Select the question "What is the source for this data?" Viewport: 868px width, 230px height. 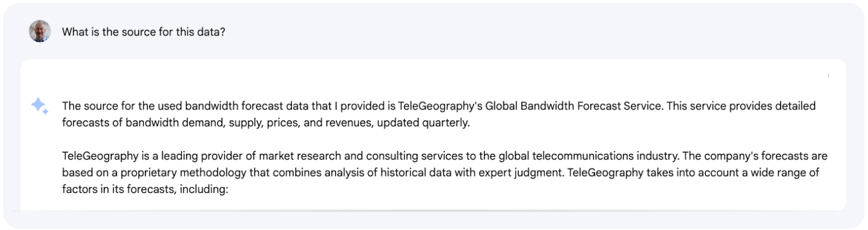point(143,32)
